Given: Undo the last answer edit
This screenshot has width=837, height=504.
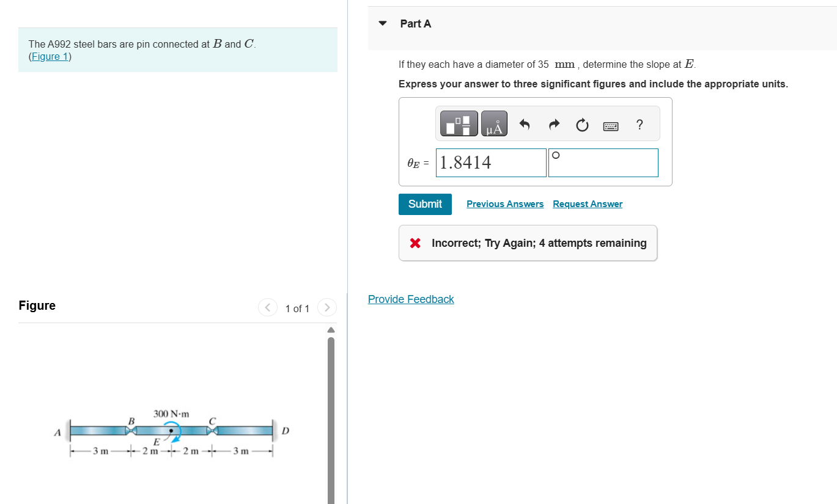Looking at the screenshot, I should tap(523, 124).
